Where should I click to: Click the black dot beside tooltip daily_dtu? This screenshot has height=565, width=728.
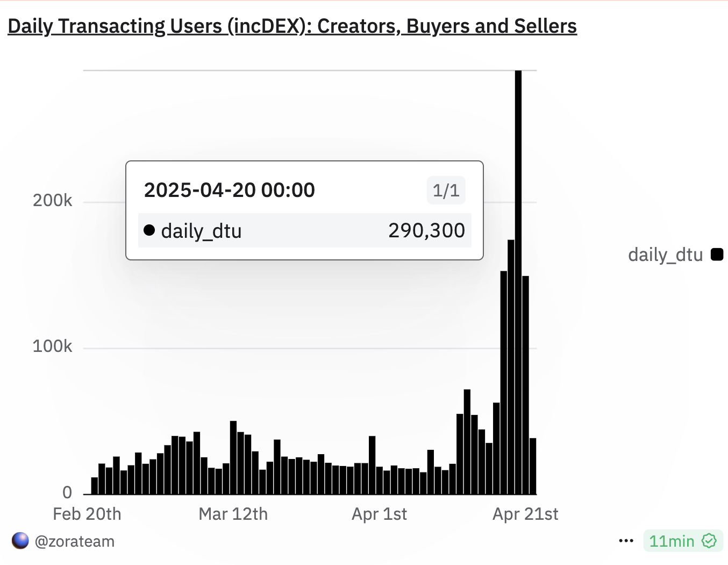(x=149, y=230)
